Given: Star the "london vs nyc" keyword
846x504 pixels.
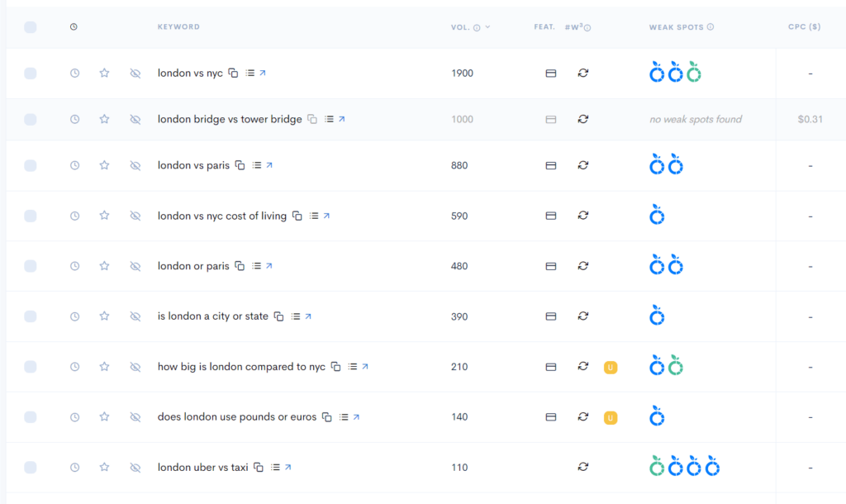Looking at the screenshot, I should [104, 73].
